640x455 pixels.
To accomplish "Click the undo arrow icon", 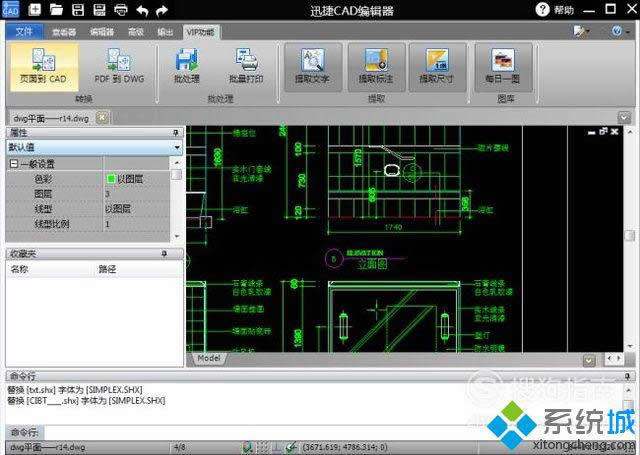I will (142, 10).
